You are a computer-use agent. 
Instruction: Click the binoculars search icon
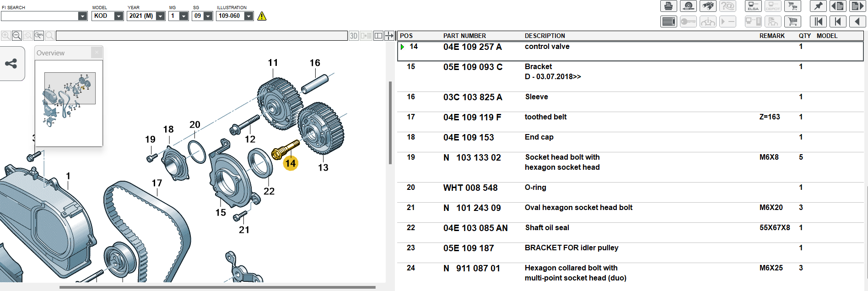pos(708,6)
